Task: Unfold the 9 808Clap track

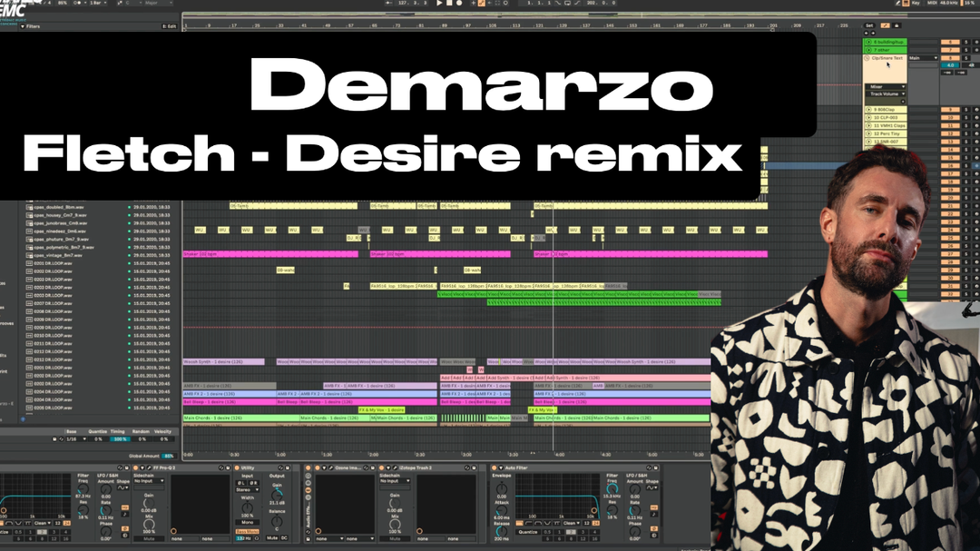Action: (868, 109)
